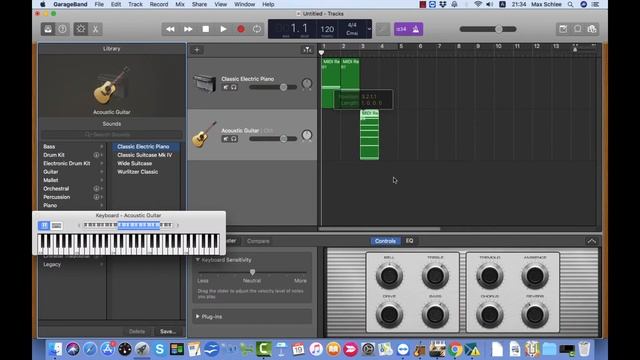Switch to the EQ tab

pos(409,241)
